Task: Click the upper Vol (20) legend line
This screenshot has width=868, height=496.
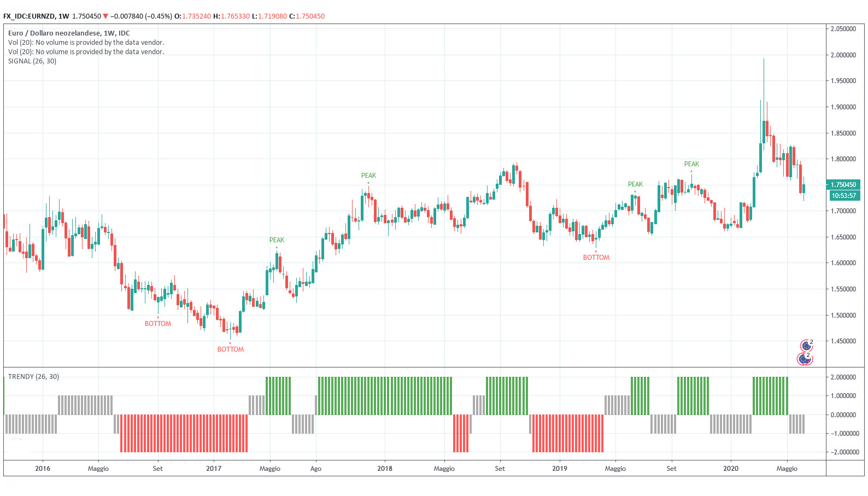Action: [86, 43]
